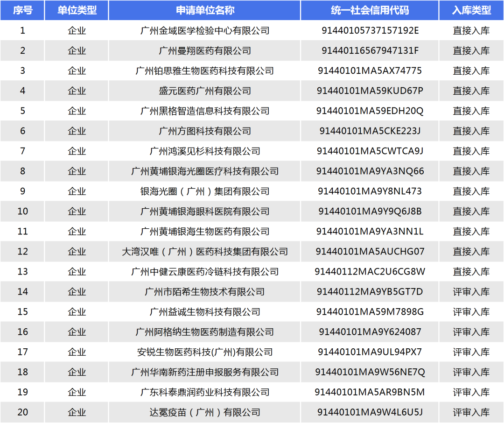
Task: Select credit code 91440101MA5AX74775
Action: [370, 71]
